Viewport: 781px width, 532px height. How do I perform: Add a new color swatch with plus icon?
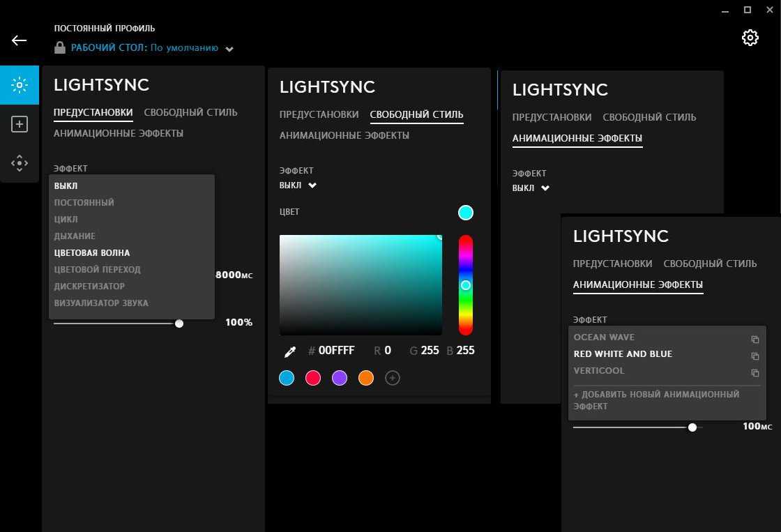[393, 378]
